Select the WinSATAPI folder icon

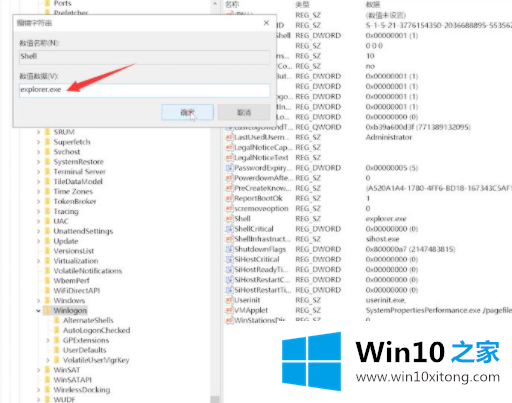48,380
